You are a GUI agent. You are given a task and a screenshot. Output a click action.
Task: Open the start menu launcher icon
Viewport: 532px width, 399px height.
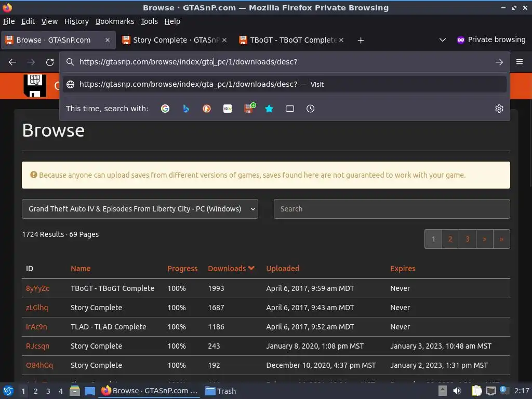point(8,391)
